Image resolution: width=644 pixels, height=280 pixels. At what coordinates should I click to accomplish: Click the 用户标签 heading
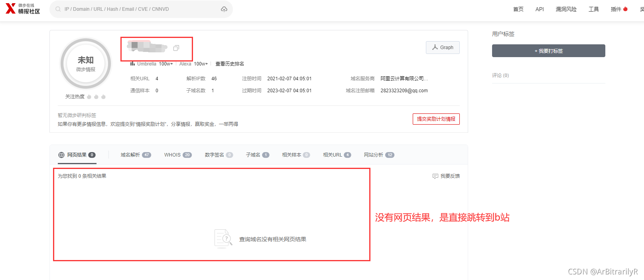pyautogui.click(x=503, y=34)
